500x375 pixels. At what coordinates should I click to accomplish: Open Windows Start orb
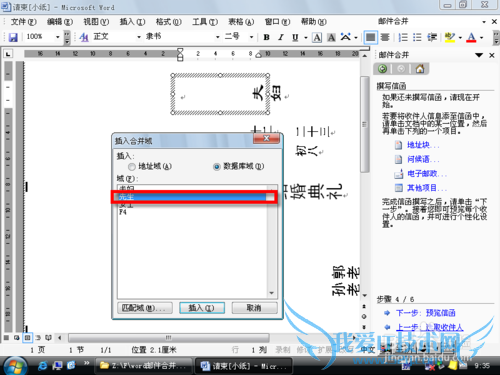pos(14,366)
